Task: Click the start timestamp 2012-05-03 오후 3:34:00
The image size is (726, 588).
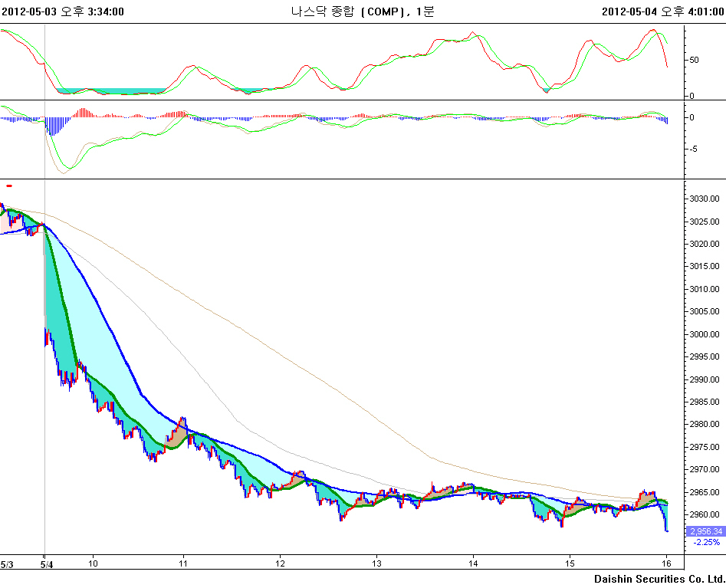Action: point(63,11)
